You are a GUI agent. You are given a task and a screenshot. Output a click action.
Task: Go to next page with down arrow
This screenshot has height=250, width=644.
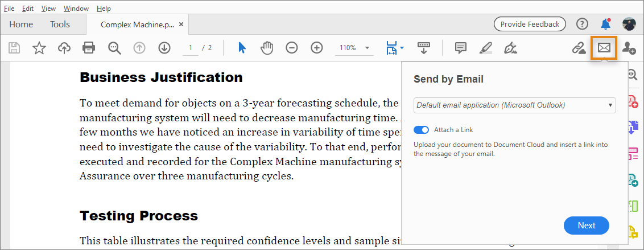(164, 48)
